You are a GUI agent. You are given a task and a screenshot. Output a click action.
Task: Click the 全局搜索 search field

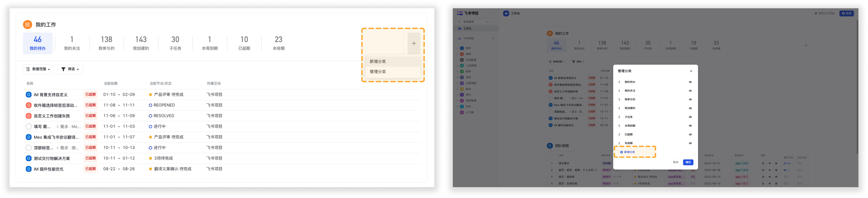(x=475, y=22)
